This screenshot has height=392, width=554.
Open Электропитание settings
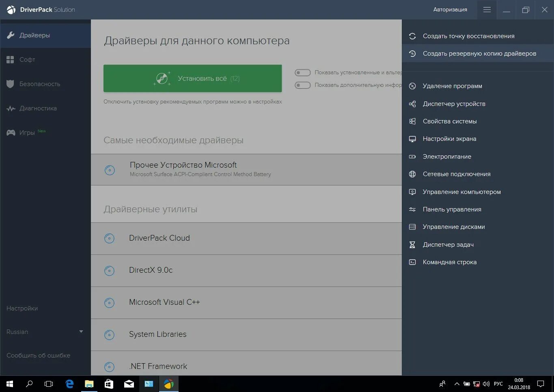click(447, 156)
